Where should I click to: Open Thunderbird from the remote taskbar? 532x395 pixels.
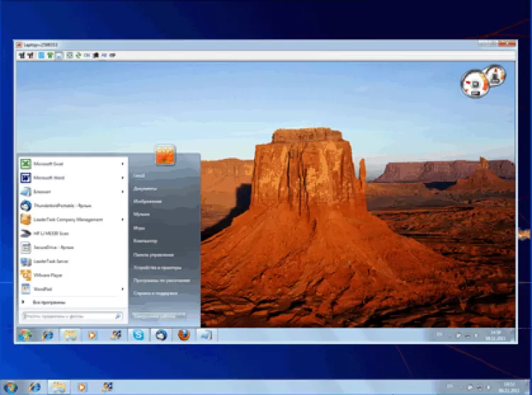161,335
